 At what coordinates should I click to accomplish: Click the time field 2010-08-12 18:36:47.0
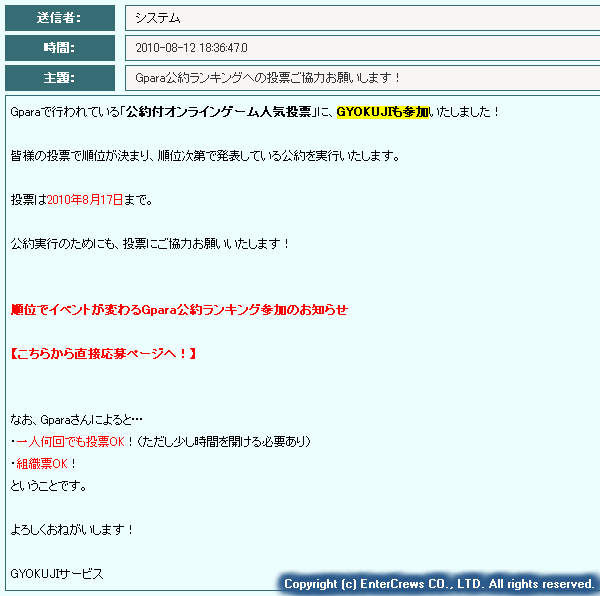(362, 48)
